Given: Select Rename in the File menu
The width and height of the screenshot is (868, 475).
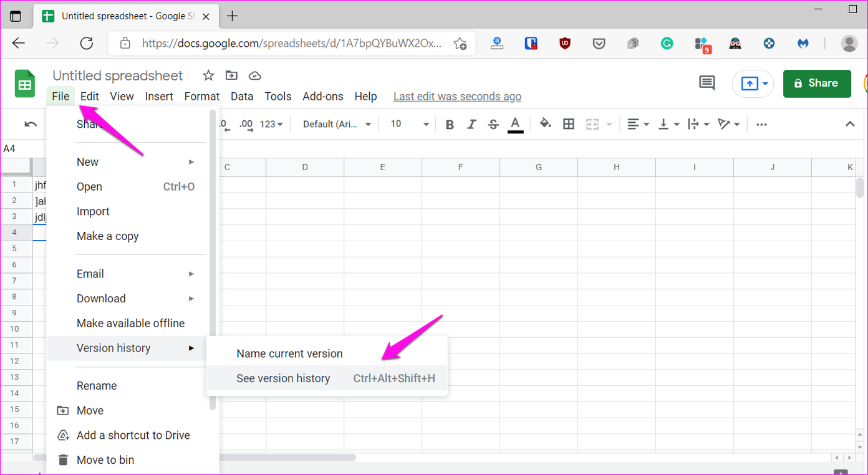Looking at the screenshot, I should coord(133,386).
